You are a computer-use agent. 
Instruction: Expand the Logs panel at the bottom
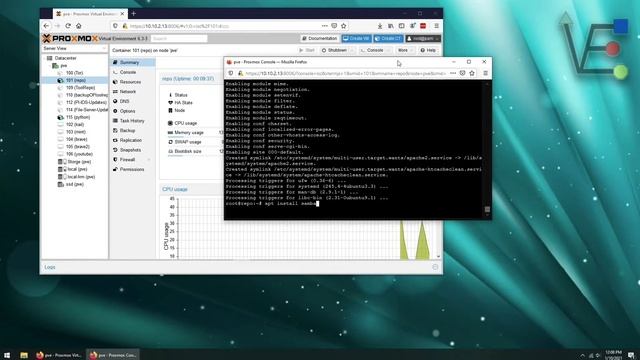click(x=435, y=267)
